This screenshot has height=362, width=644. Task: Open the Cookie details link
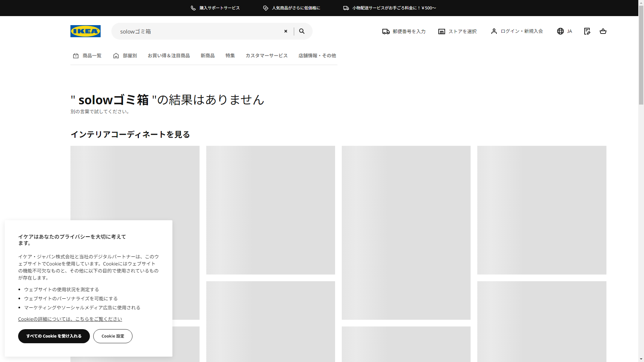pyautogui.click(x=70, y=319)
